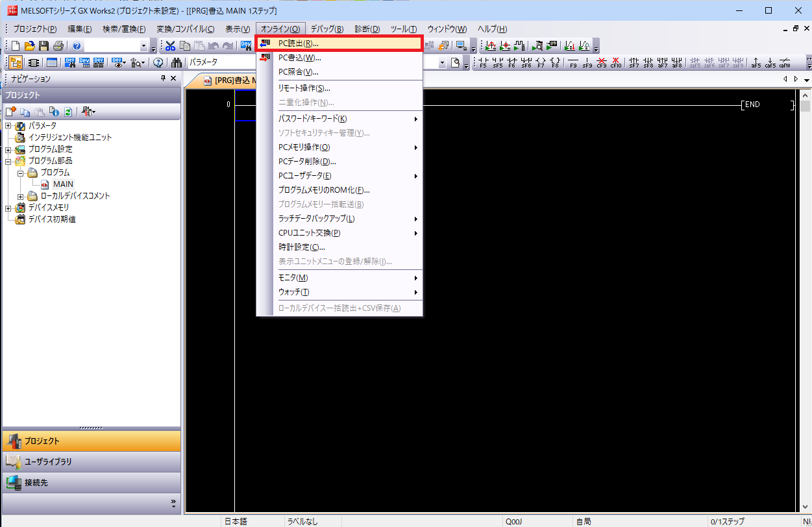The image size is (812, 527).
Task: Choose 時計設定(C)... from the menu
Action: 339,247
